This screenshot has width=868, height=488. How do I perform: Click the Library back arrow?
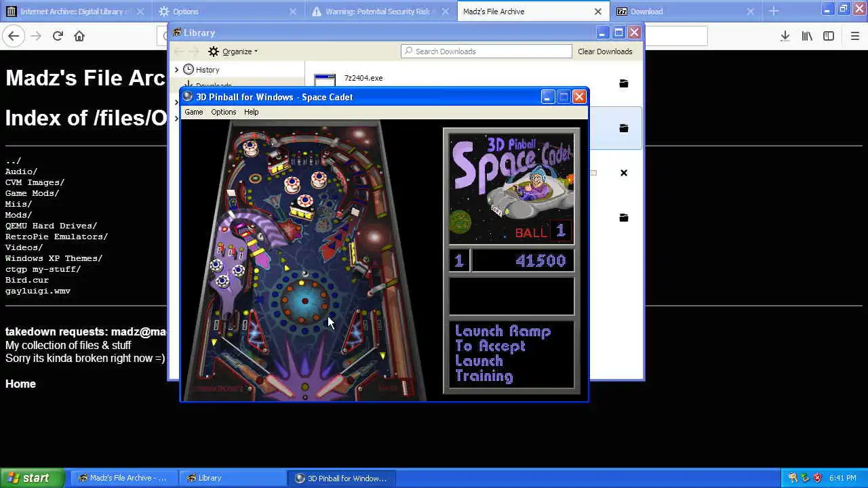[179, 52]
